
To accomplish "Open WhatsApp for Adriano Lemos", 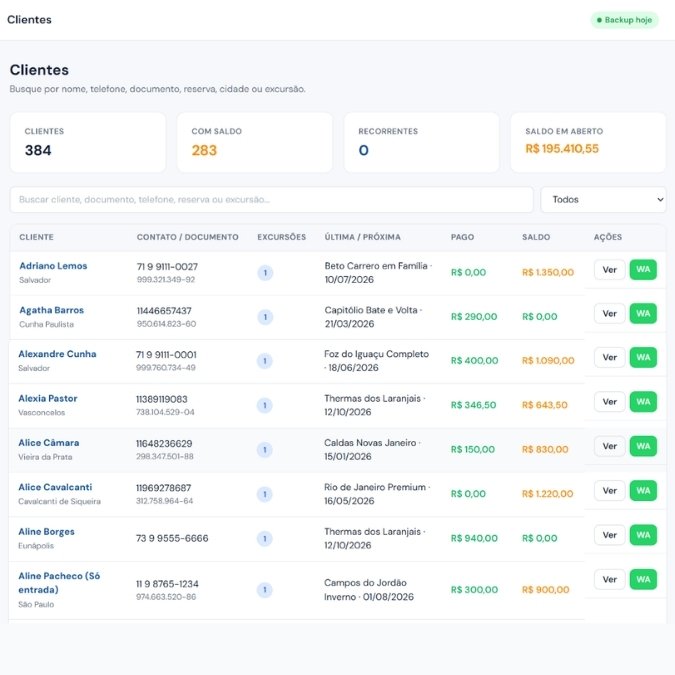I will [x=643, y=269].
